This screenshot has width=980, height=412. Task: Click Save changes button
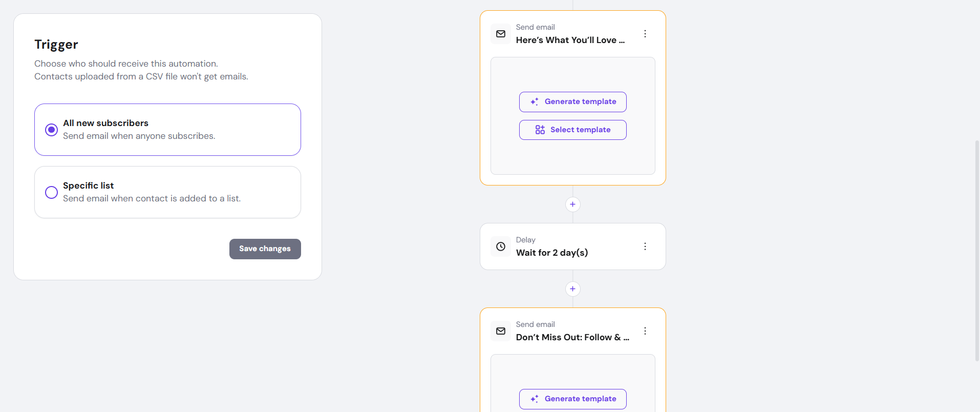click(265, 249)
